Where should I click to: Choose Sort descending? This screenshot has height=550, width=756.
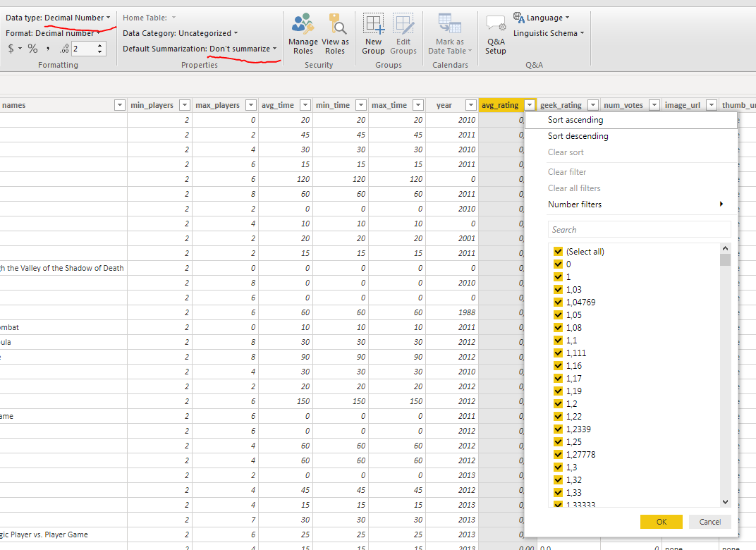[x=630, y=136]
